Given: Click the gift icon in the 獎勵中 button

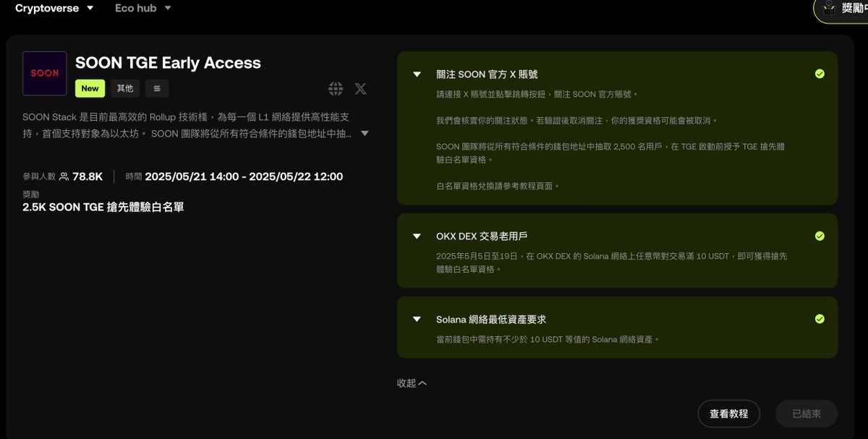Looking at the screenshot, I should pyautogui.click(x=829, y=8).
